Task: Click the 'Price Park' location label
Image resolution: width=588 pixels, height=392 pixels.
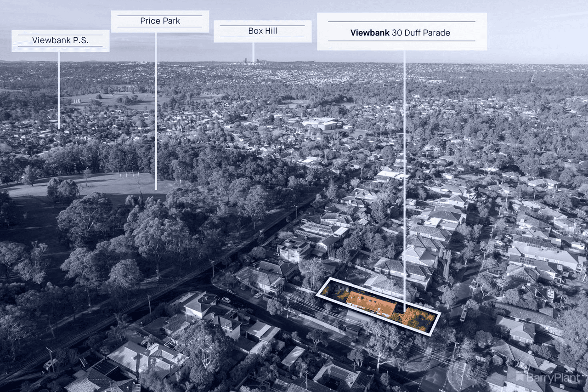Action: pos(160,21)
